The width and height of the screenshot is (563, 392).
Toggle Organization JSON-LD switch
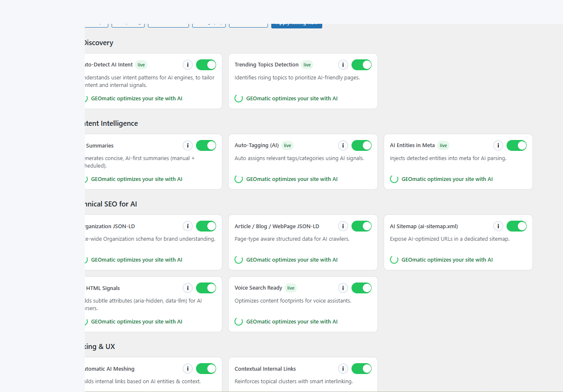click(206, 226)
